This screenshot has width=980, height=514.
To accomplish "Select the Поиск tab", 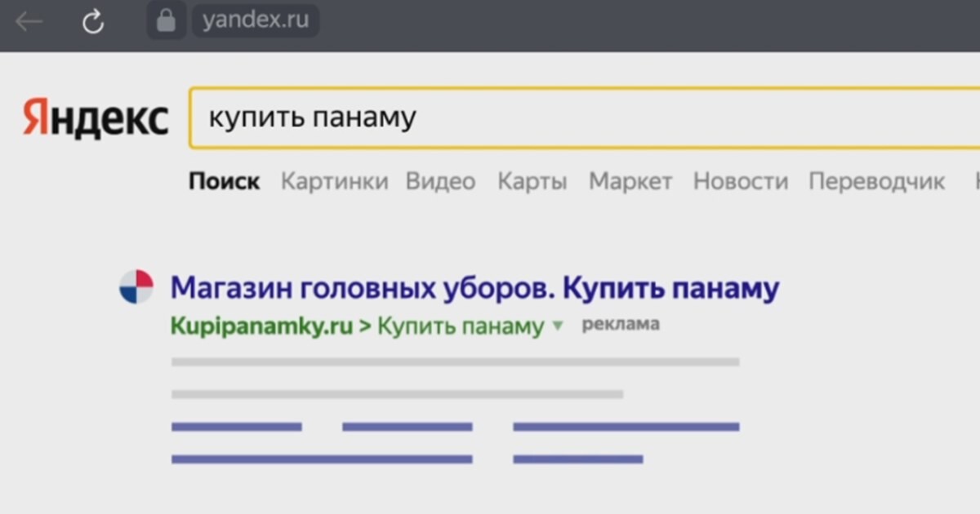I will (x=224, y=181).
